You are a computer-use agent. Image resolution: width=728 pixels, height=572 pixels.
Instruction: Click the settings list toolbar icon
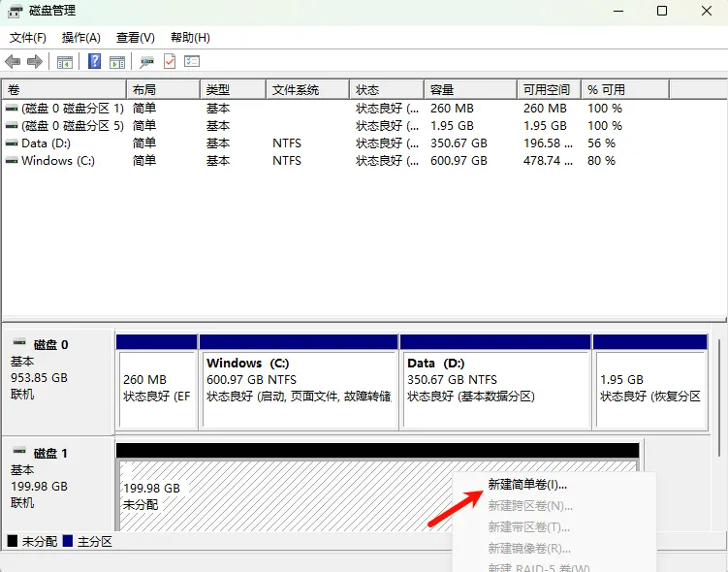[192, 62]
